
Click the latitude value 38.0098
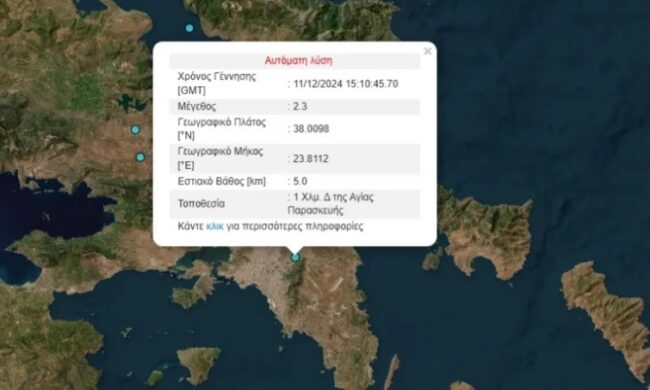(x=311, y=129)
